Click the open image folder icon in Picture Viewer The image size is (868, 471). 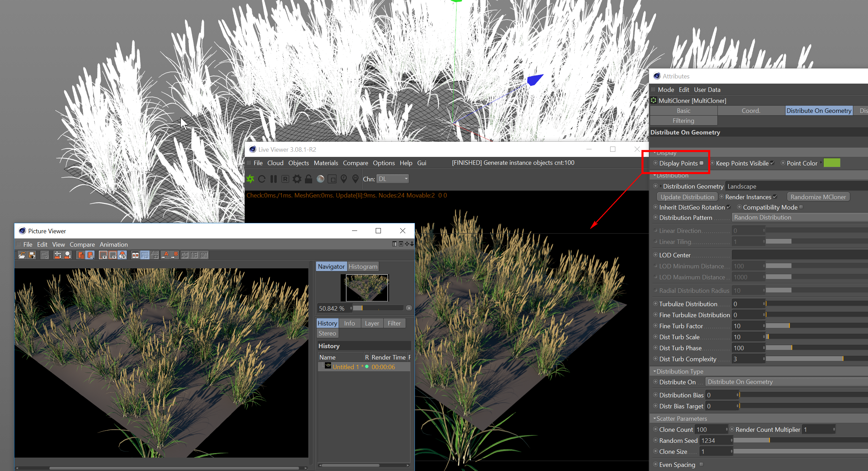[22, 255]
